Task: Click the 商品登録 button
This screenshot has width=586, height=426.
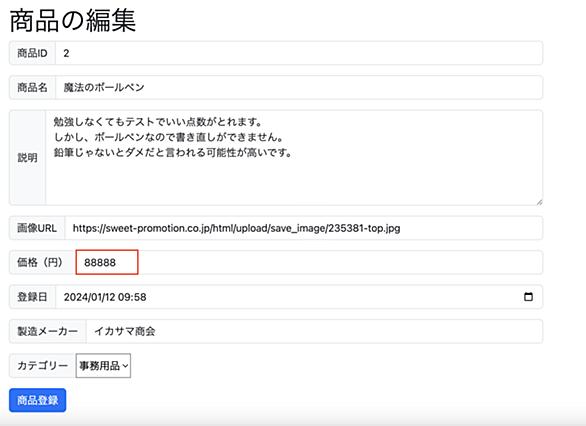Action: tap(37, 400)
